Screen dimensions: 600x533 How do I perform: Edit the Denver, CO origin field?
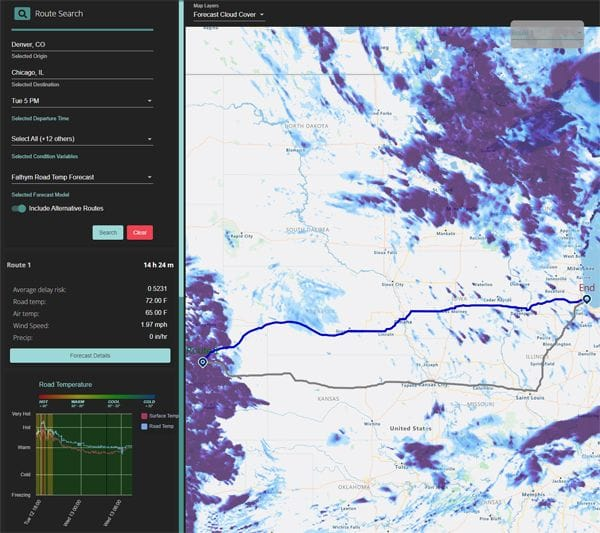(x=81, y=44)
